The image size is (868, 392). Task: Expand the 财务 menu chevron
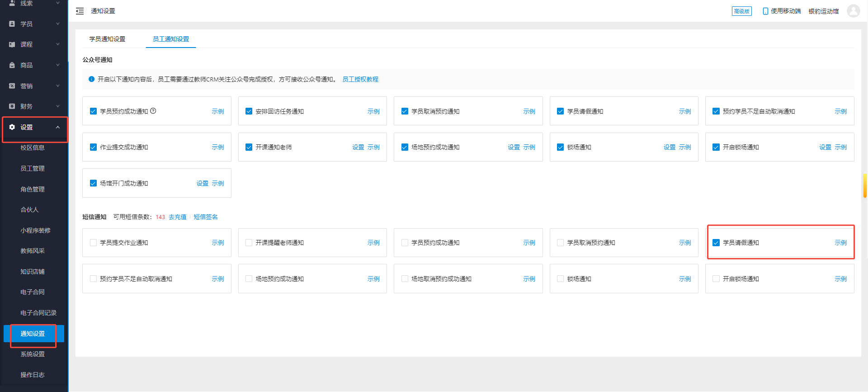coord(58,106)
